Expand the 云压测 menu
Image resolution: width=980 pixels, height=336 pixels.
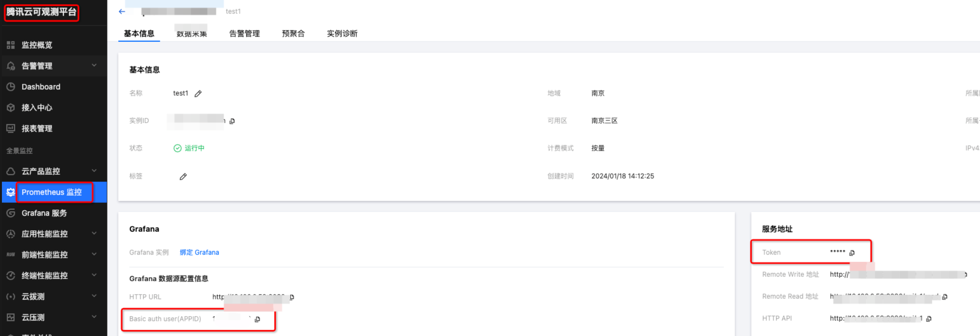pyautogui.click(x=94, y=317)
